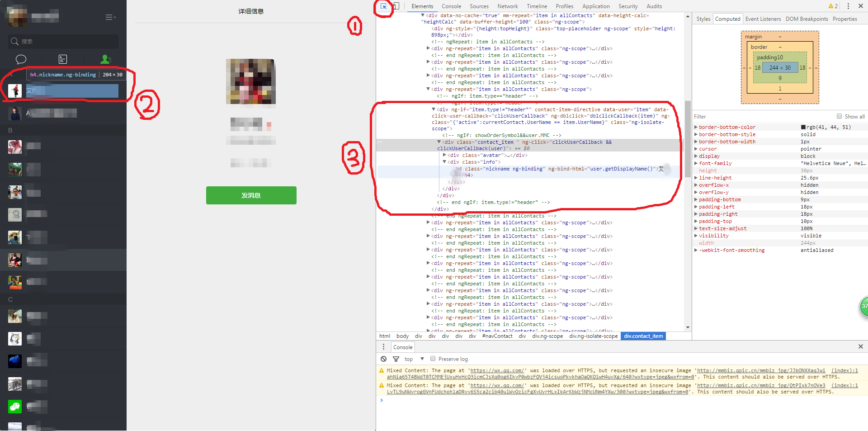Screen dimensions: 868x431
Task: Open DevTools three-dot customize menu
Action: pos(848,6)
